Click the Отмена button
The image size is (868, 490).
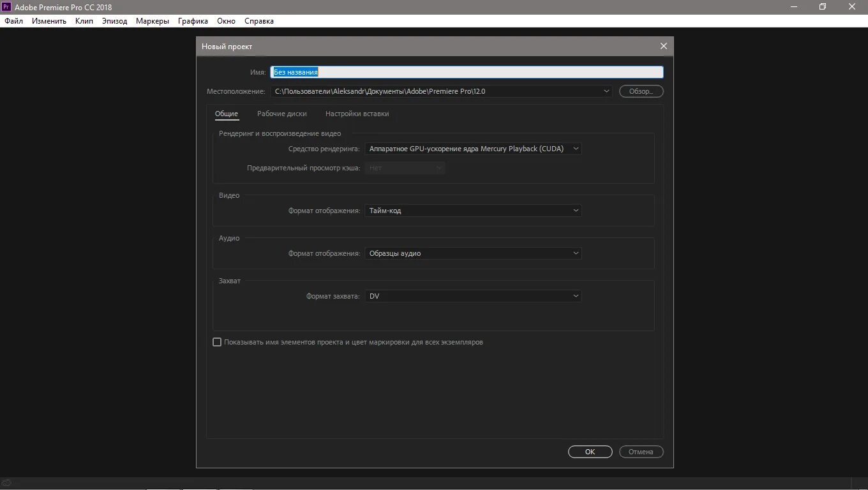pyautogui.click(x=641, y=452)
